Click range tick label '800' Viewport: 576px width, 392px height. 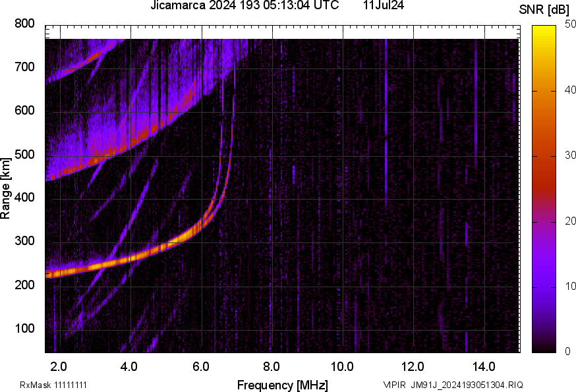[x=24, y=24]
